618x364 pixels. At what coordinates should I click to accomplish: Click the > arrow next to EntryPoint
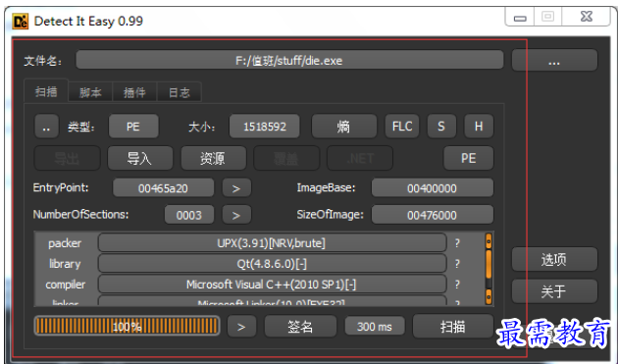236,188
